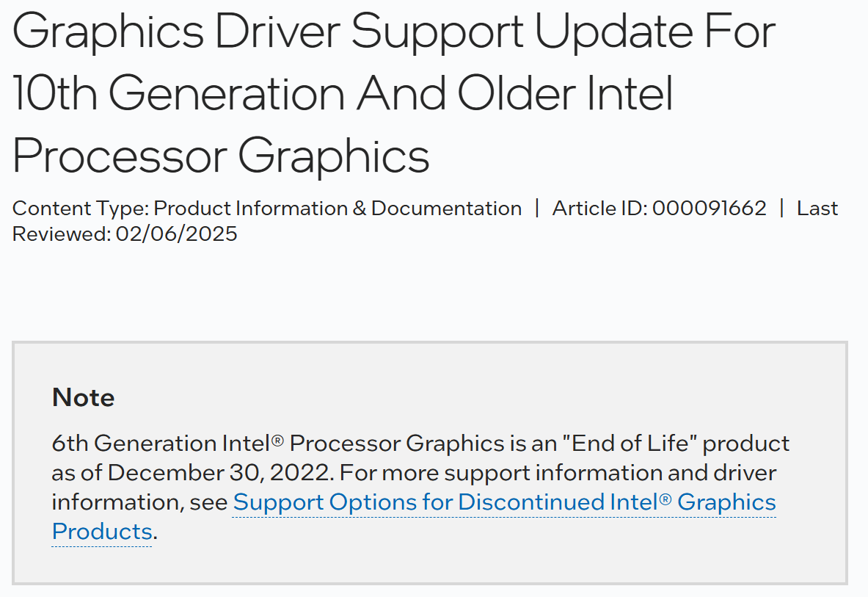Click the 'Content Type:' label

pos(81,209)
